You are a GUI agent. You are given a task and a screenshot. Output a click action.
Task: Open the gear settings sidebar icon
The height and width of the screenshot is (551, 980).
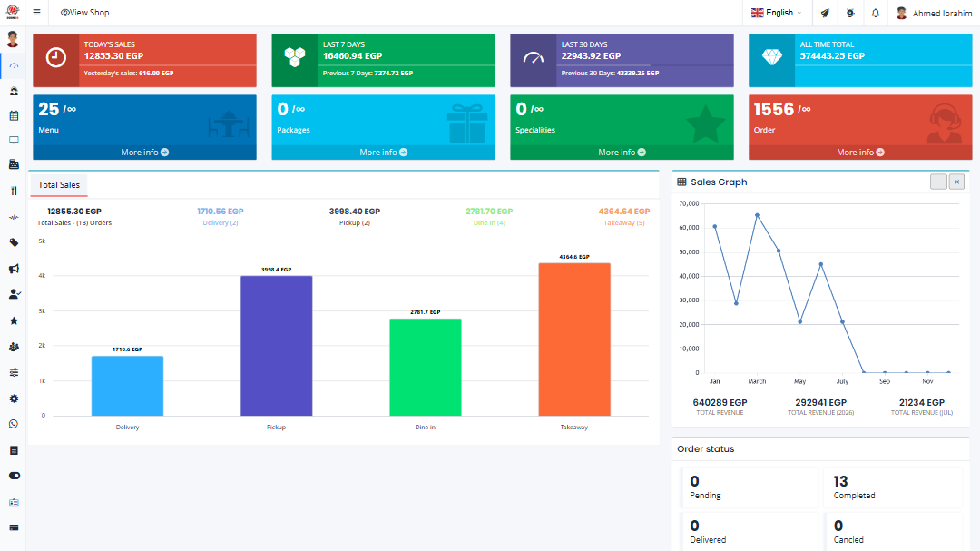click(14, 398)
